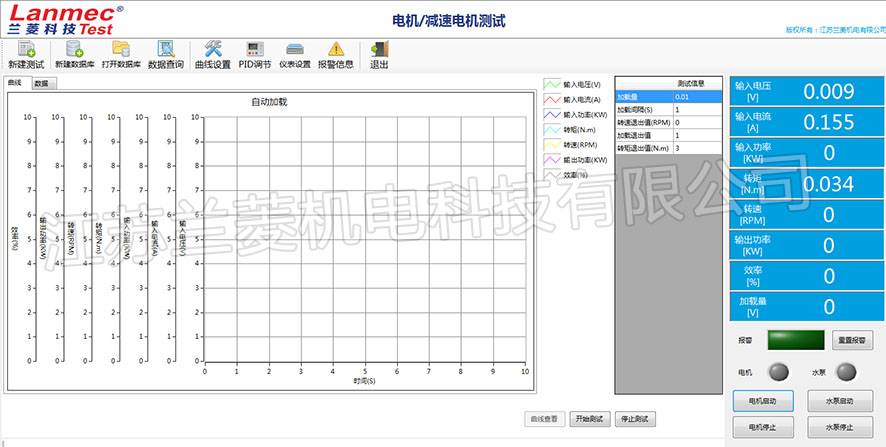This screenshot has height=447, width=886.
Task: Select the 曲线 tab
Action: pyautogui.click(x=14, y=83)
